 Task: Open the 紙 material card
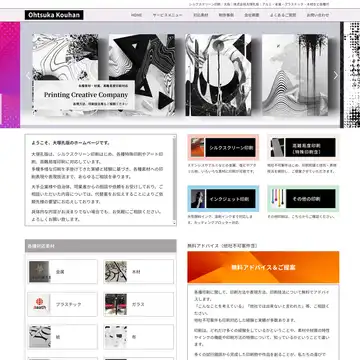pos(62,337)
